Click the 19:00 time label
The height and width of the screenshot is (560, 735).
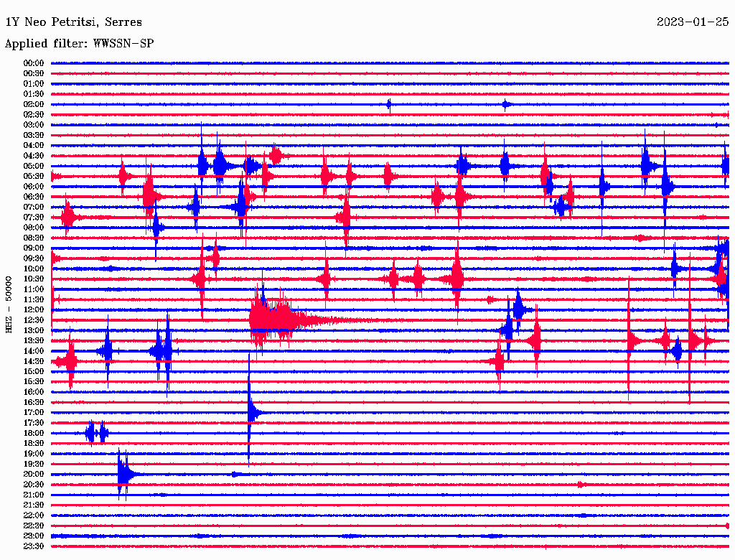[33, 454]
